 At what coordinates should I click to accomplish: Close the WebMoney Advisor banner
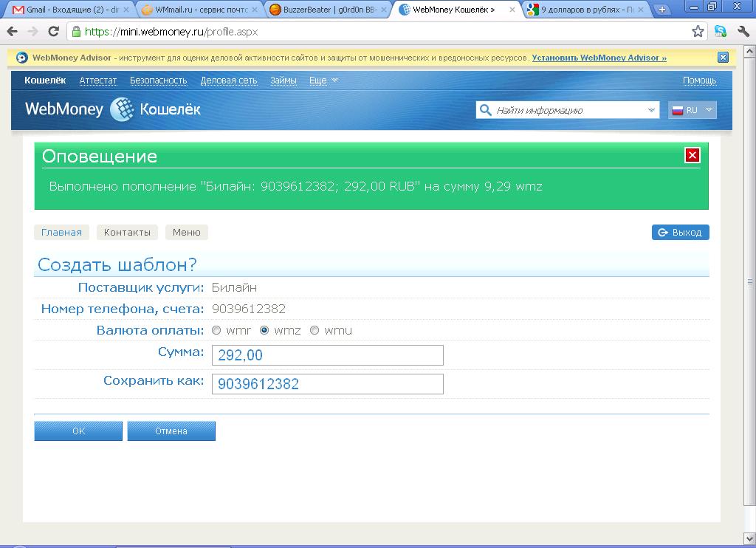coord(723,58)
